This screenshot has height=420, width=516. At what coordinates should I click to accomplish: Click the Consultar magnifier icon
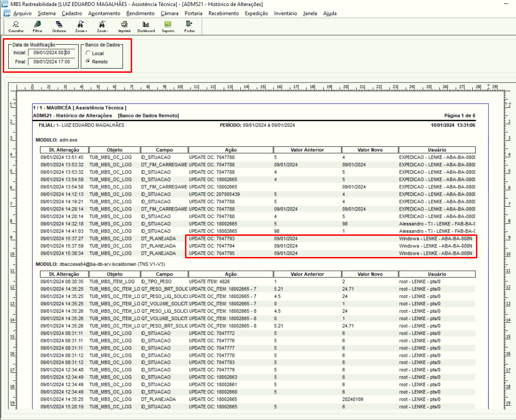click(x=16, y=24)
